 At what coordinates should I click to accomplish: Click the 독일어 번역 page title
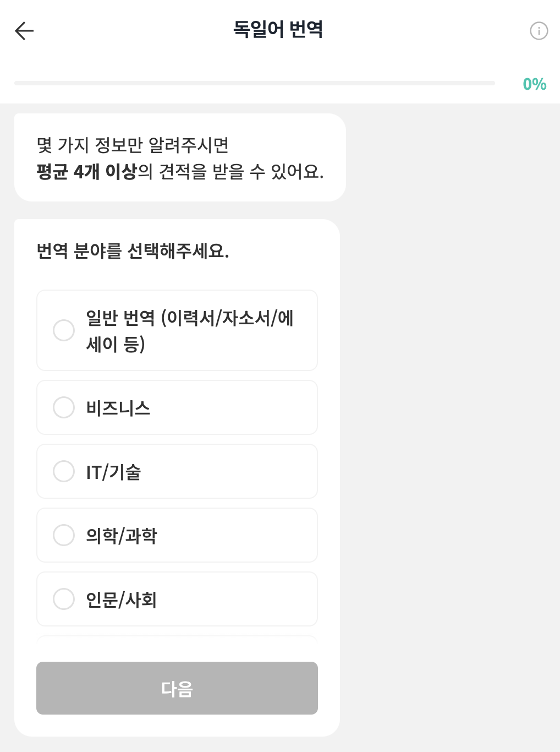[278, 29]
